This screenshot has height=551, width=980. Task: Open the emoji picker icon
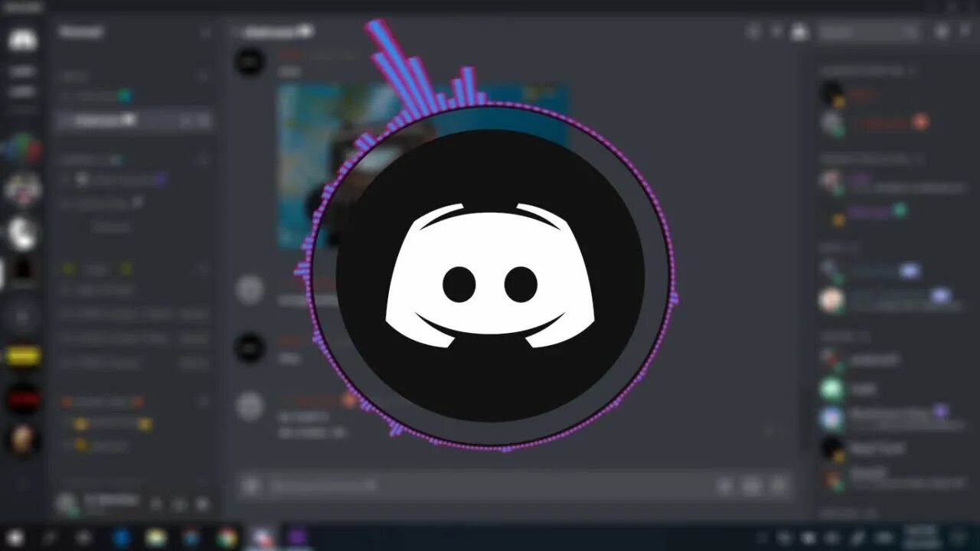click(779, 485)
